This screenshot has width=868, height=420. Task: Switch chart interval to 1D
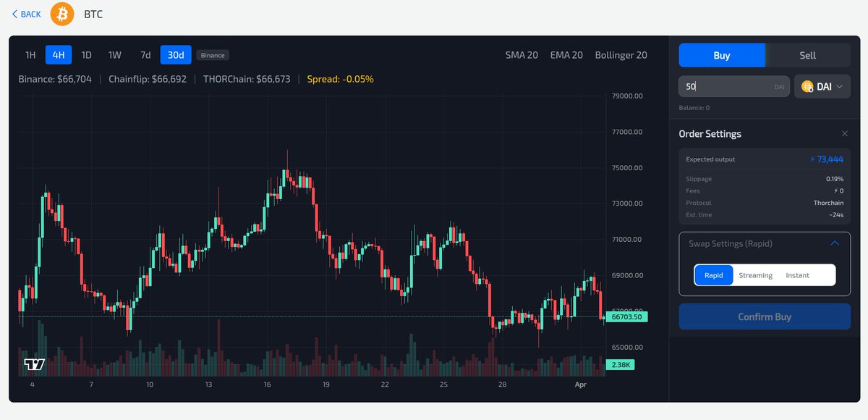point(86,55)
